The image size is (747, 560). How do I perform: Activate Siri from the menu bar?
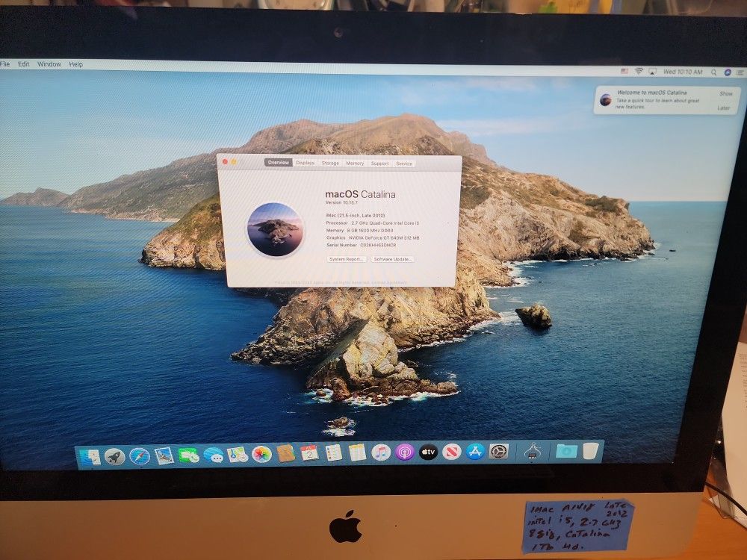pos(728,72)
